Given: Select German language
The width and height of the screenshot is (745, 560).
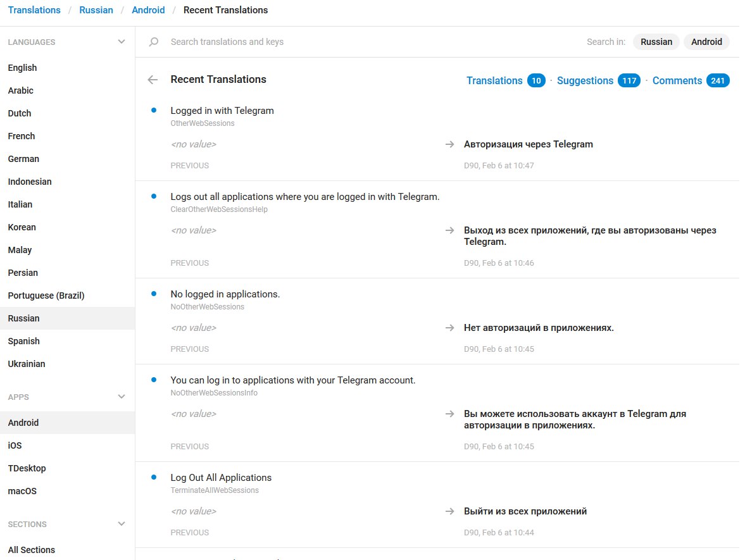Looking at the screenshot, I should (x=68, y=159).
